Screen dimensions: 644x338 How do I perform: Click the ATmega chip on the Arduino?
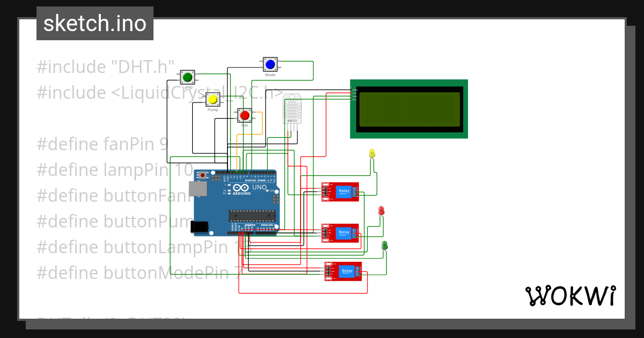[252, 216]
